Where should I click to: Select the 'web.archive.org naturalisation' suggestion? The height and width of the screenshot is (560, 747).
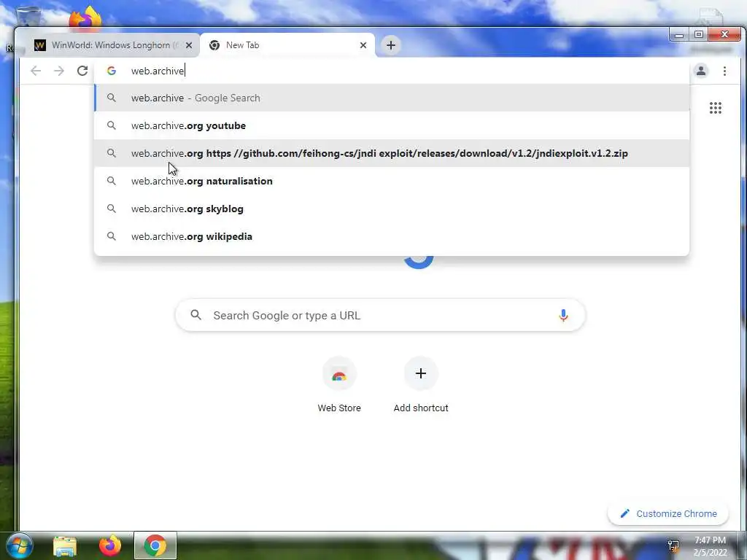[x=392, y=181]
